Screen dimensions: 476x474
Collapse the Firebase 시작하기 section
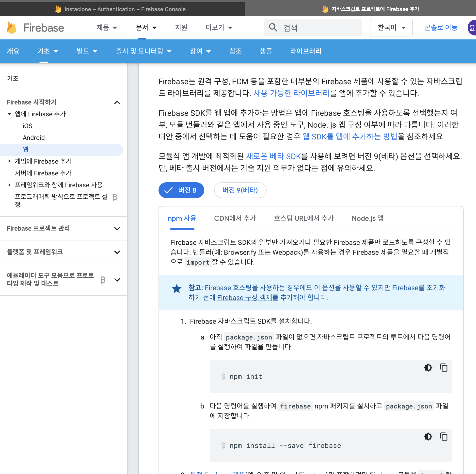[x=117, y=102]
